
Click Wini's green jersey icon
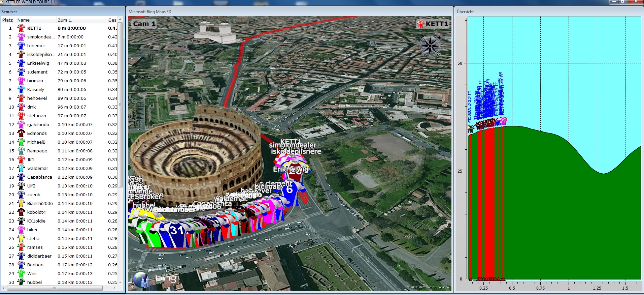pos(21,274)
